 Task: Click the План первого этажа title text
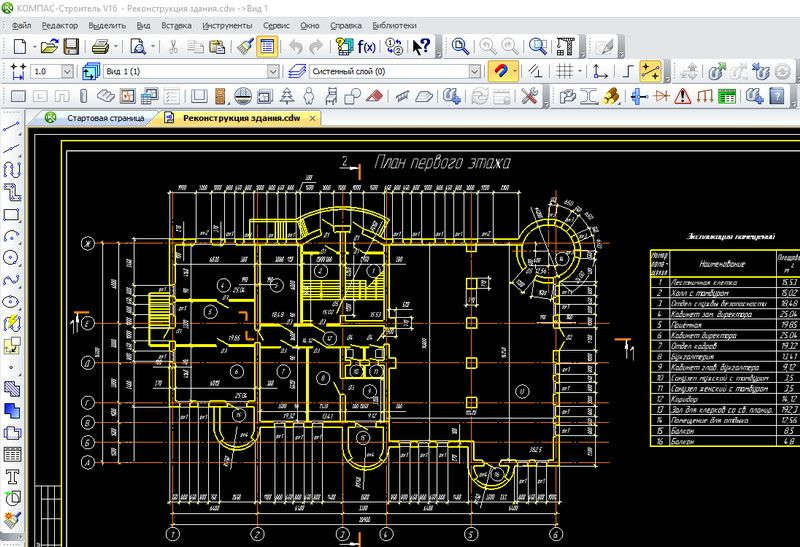click(x=442, y=162)
